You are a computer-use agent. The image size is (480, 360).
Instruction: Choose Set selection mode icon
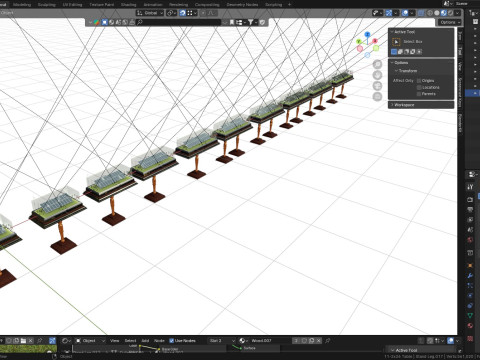pyautogui.click(x=394, y=52)
